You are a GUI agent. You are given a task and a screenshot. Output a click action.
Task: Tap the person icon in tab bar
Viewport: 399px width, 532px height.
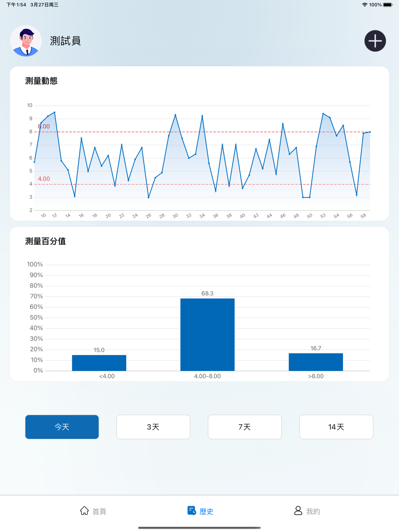click(298, 510)
